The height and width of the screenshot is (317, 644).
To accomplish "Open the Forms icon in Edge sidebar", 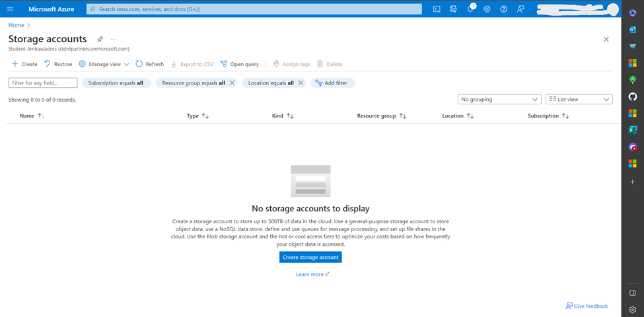I will (633, 130).
